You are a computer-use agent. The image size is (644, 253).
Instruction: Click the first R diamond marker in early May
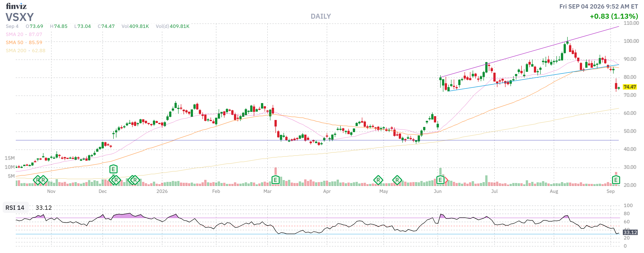coord(378,180)
